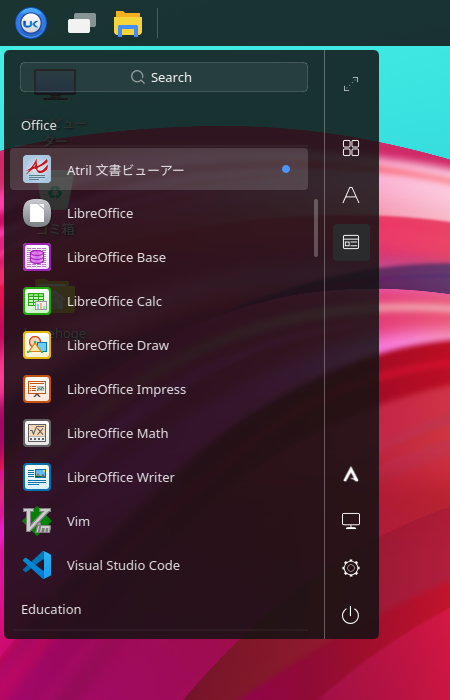Switch to the all-apps grid view icon
Image resolution: width=450 pixels, height=700 pixels.
point(351,148)
